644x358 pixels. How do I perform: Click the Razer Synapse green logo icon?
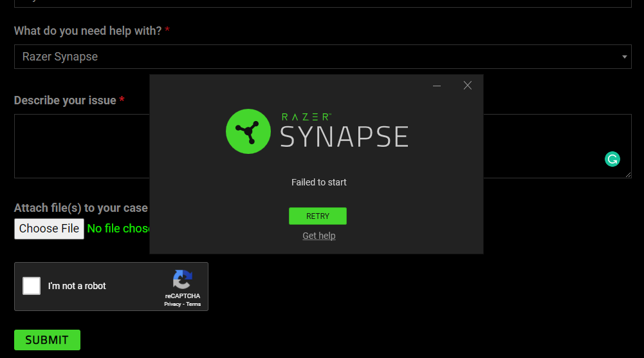[x=248, y=131]
